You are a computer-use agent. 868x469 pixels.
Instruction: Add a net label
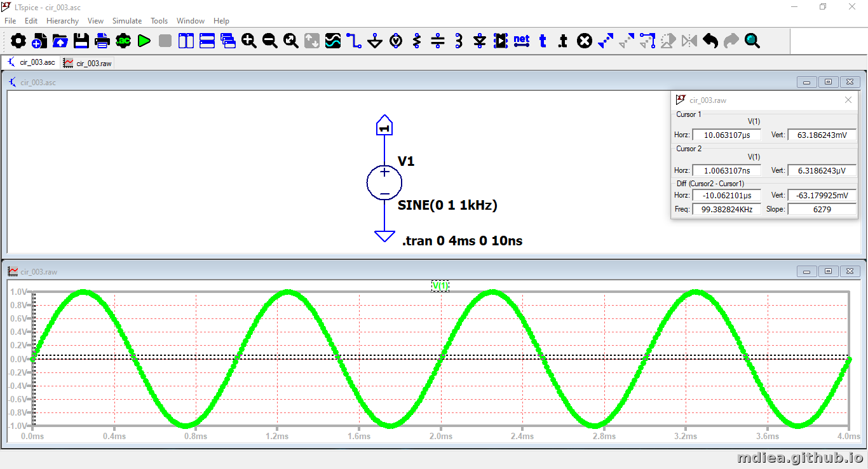522,41
